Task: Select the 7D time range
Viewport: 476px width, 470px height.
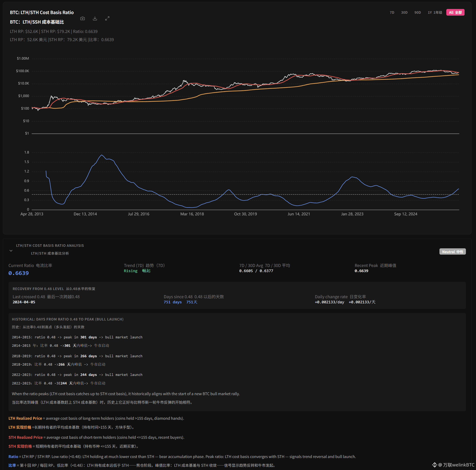Action: (x=392, y=12)
